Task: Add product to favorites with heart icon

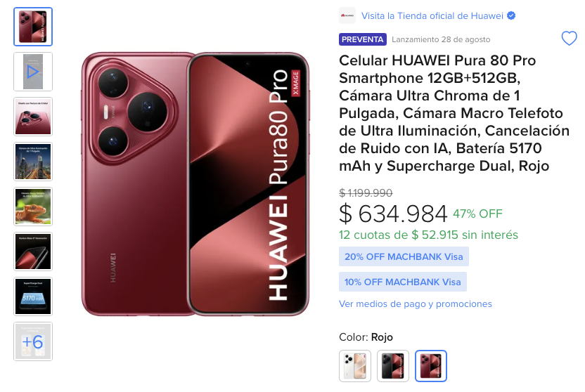Action: coord(569,39)
